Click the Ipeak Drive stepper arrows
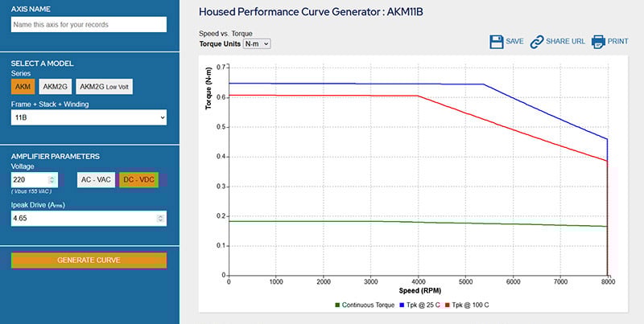This screenshot has width=644, height=324. click(x=160, y=219)
